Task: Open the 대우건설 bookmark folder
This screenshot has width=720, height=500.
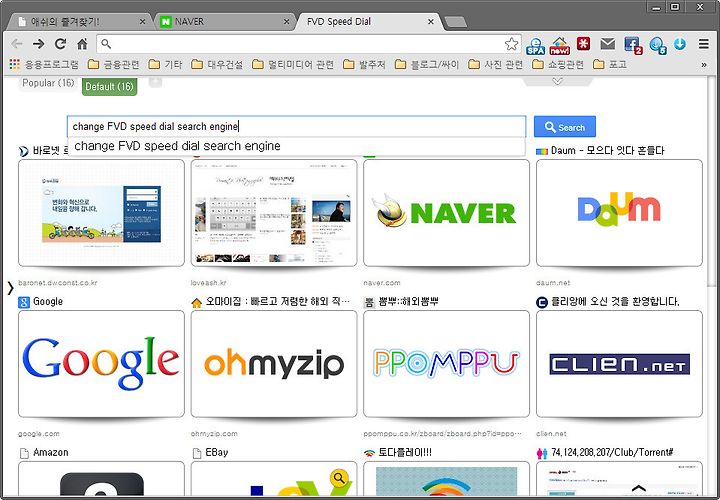Action: click(x=217, y=64)
